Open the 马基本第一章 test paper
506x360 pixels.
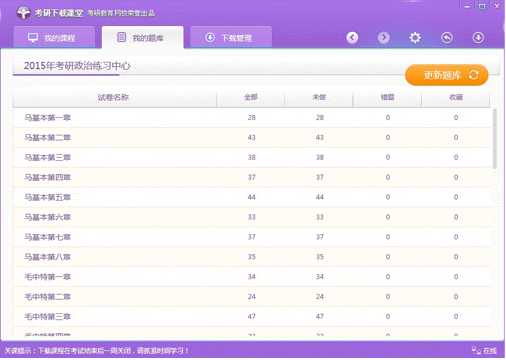252,117
